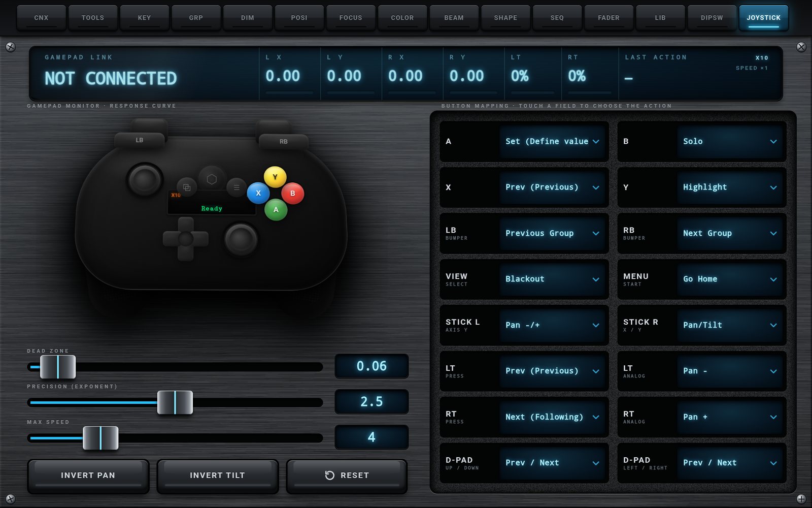
Task: Click the gamepad right analog stick
Action: point(241,239)
